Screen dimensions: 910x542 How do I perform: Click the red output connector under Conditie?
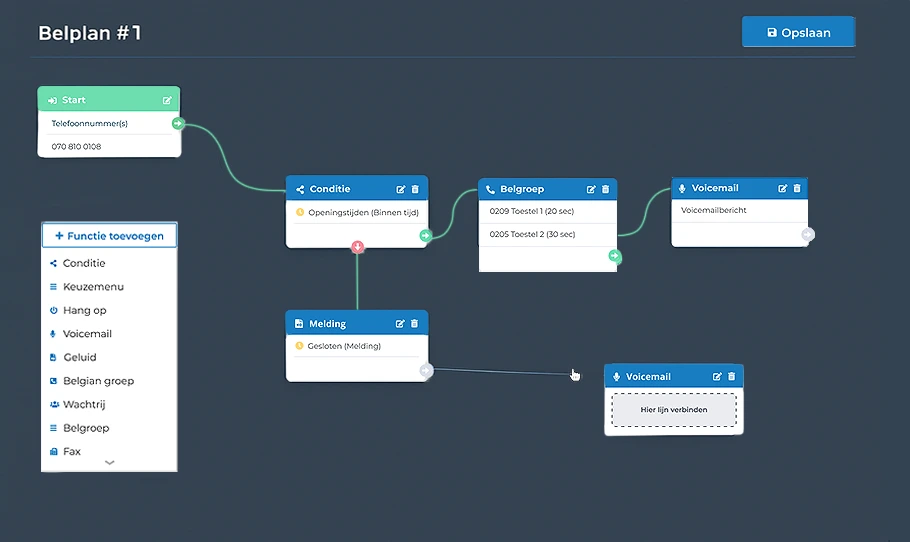pyautogui.click(x=357, y=247)
